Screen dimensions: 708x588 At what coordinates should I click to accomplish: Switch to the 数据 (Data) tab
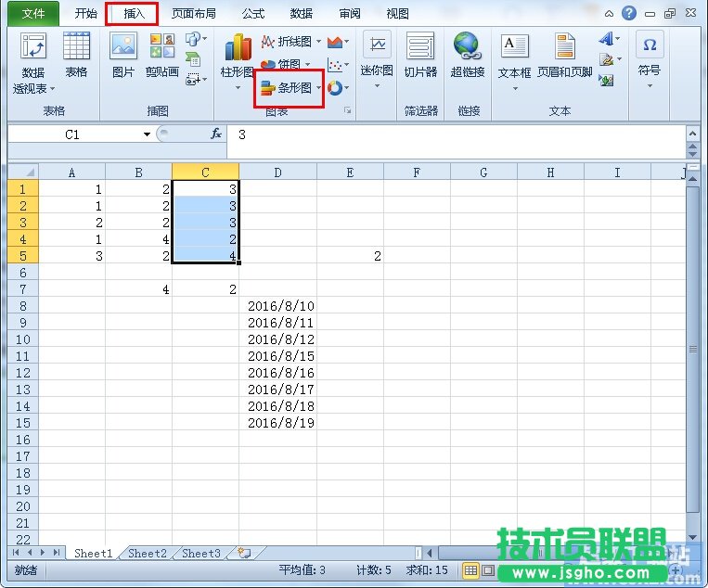pos(302,14)
